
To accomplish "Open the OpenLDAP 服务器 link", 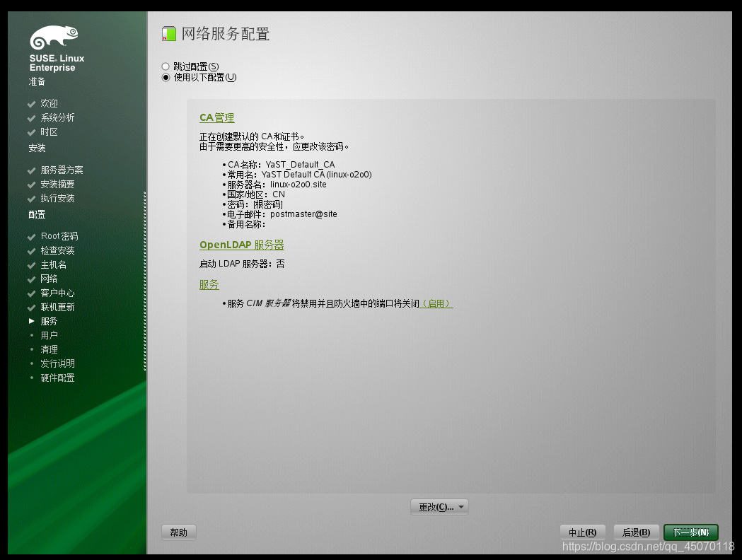I will pos(241,245).
